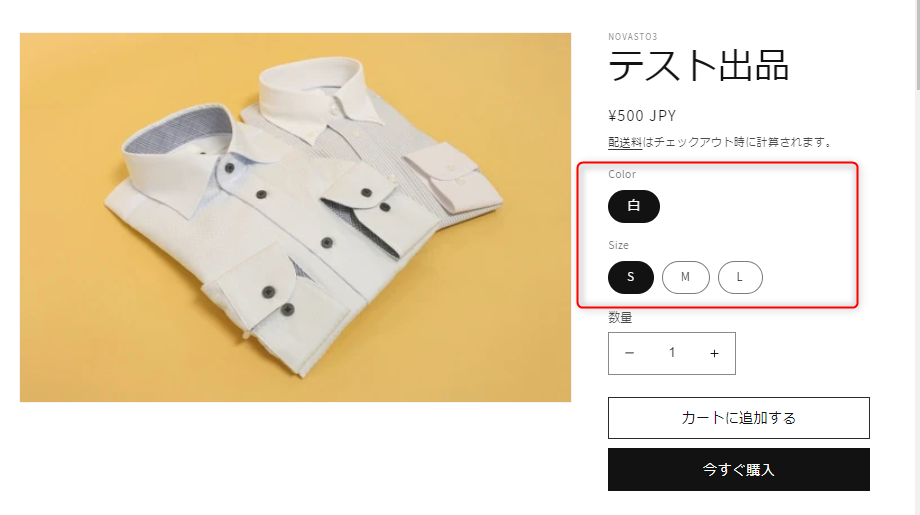Viewport: 920px width, 515px height.
Task: Focus the quantity number input field
Action: click(x=672, y=353)
